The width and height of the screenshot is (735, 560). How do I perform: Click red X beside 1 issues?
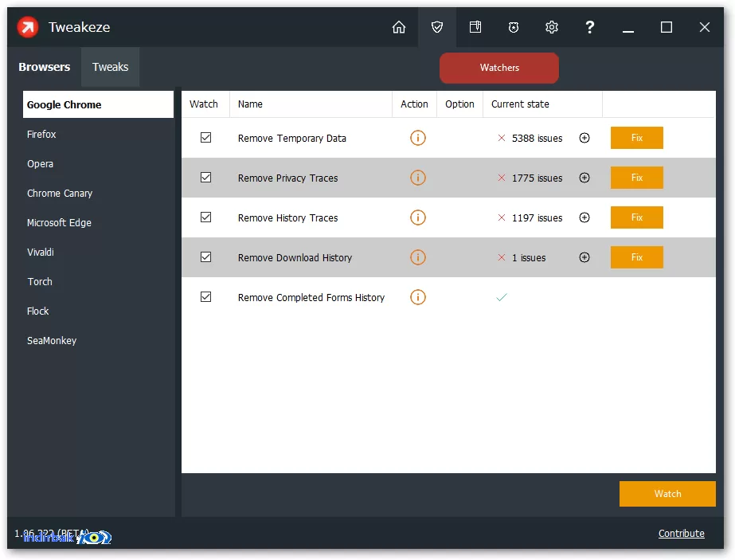(502, 257)
